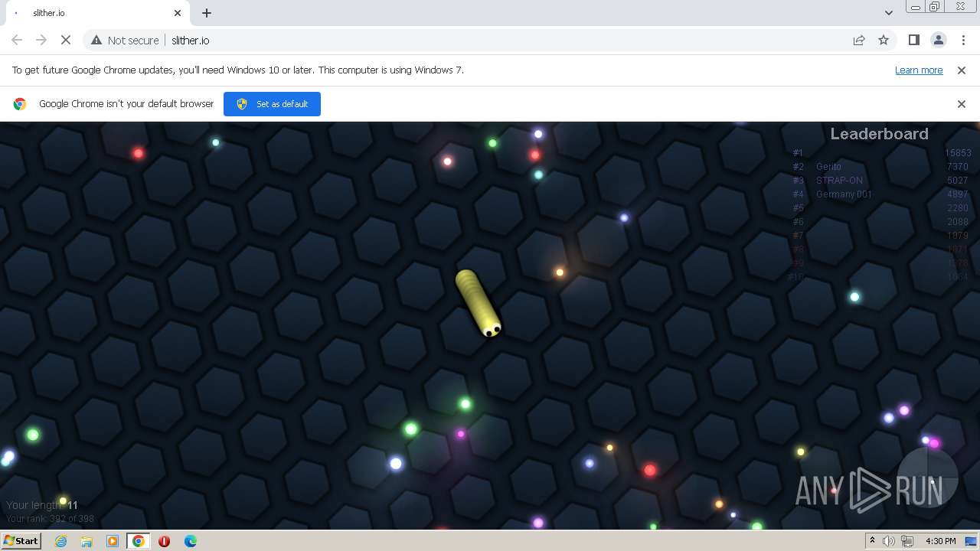This screenshot has width=980, height=551.
Task: Open the Chrome side panel
Action: (x=913, y=40)
